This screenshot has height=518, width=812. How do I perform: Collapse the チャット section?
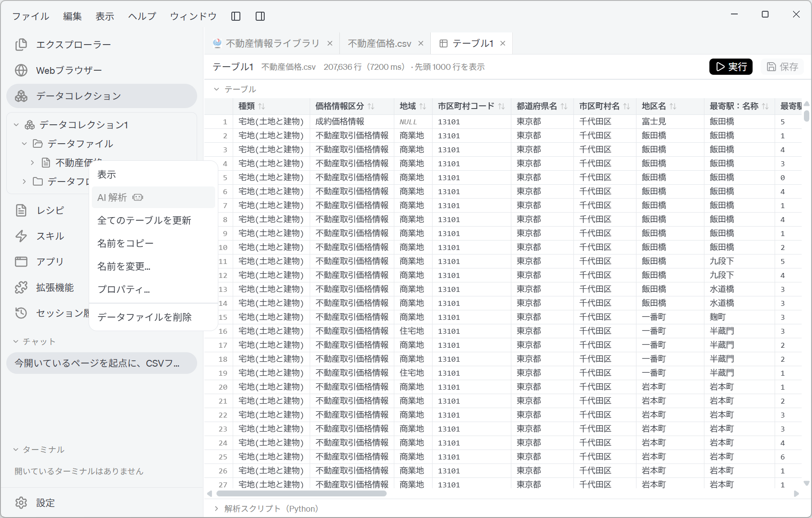[16, 341]
